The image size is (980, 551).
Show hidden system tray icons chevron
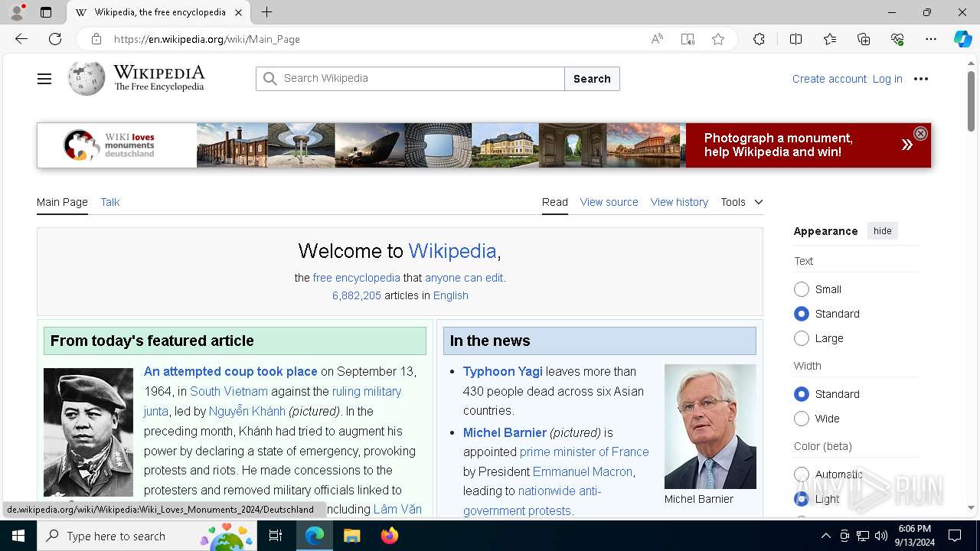(825, 536)
